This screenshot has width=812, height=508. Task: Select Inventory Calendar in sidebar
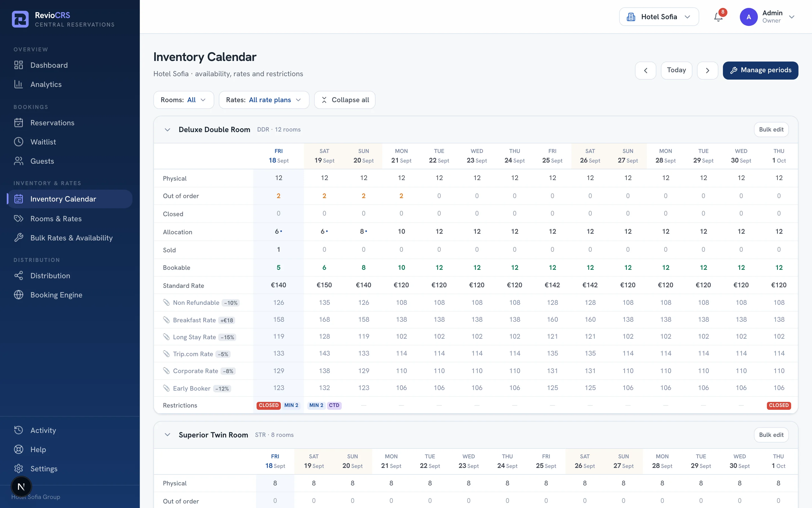point(69,199)
